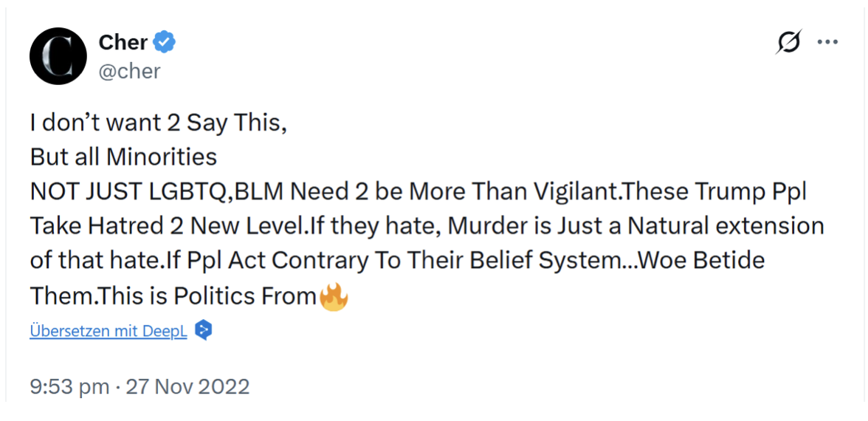Open Cher's profile avatar picture

tap(58, 56)
